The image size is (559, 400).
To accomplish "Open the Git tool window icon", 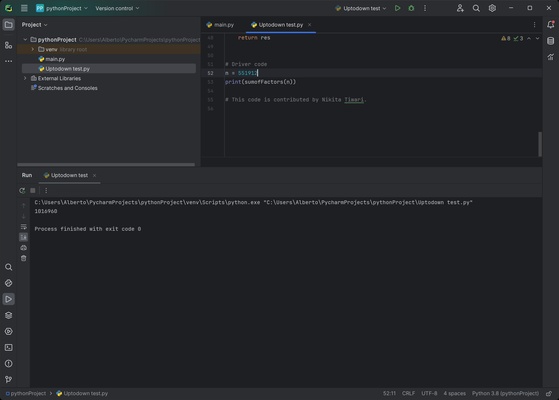I will click(x=9, y=380).
